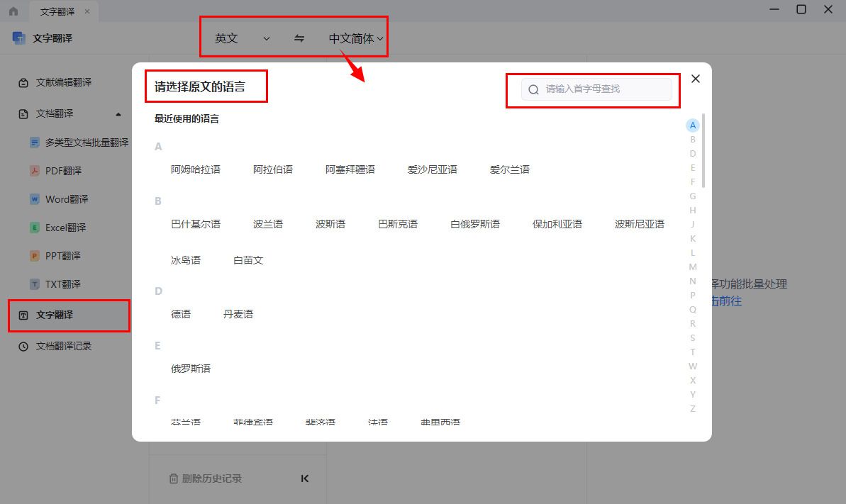Collapse the 文档翻译 sidebar group
The width and height of the screenshot is (846, 504).
(x=118, y=114)
